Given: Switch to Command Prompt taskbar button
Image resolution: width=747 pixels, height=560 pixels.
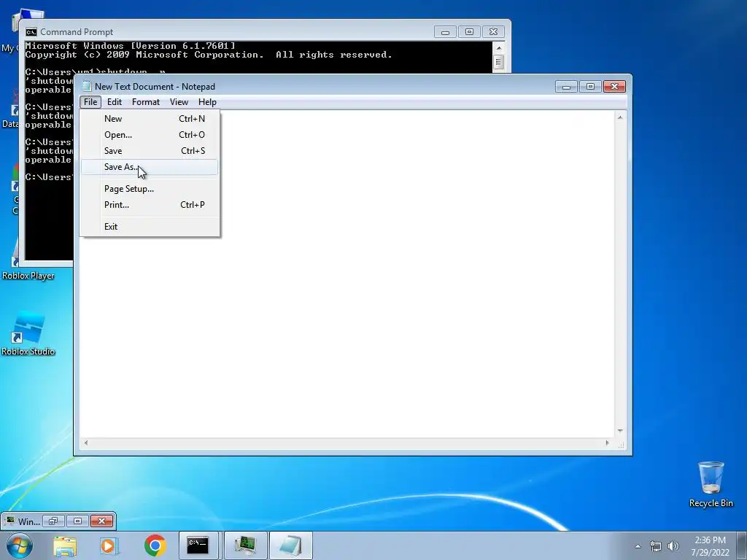Looking at the screenshot, I should [x=198, y=545].
